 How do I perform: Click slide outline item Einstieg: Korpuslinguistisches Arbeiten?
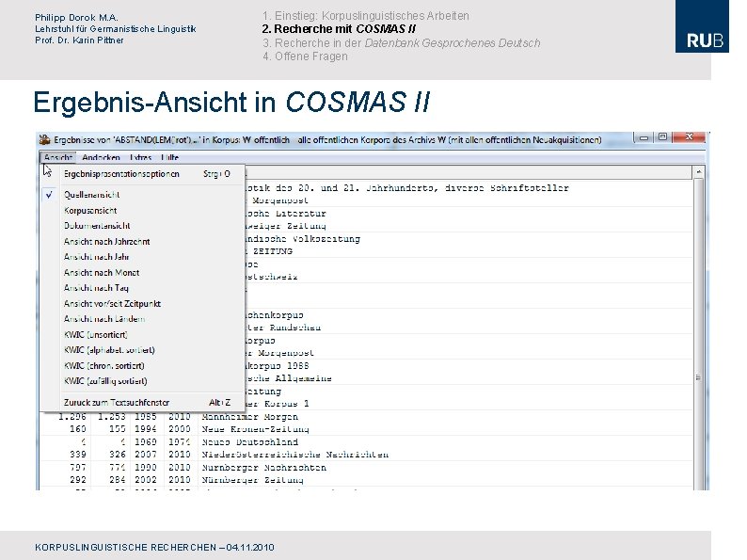click(x=365, y=16)
